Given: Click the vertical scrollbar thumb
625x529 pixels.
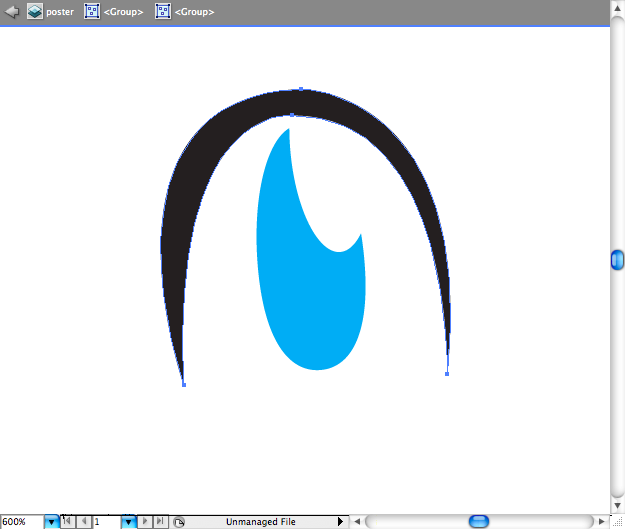Looking at the screenshot, I should pyautogui.click(x=617, y=260).
